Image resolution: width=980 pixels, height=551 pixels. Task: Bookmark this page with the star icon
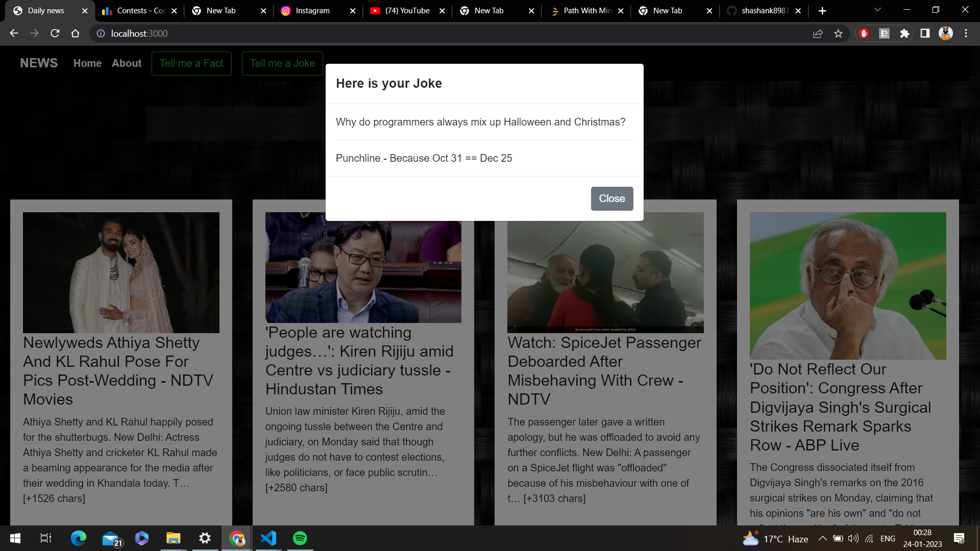point(838,33)
